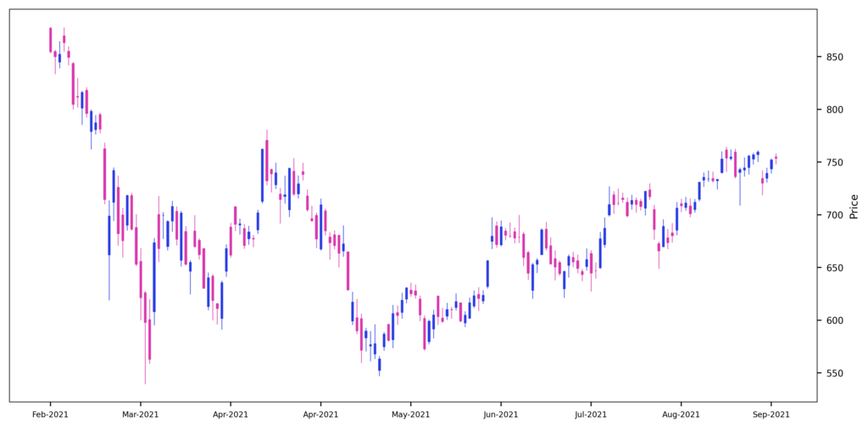
Task: Select the last candle above Sep-2021
Action: (776, 157)
